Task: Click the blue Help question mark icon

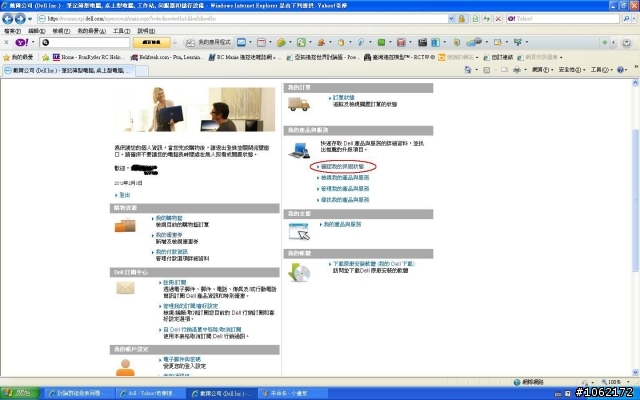Action: click(620, 70)
